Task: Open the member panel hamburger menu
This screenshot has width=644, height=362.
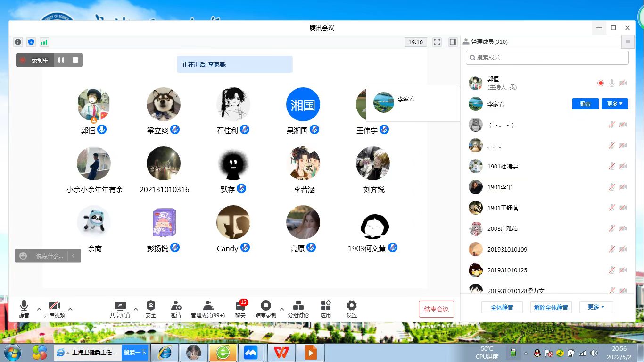Action: click(627, 42)
